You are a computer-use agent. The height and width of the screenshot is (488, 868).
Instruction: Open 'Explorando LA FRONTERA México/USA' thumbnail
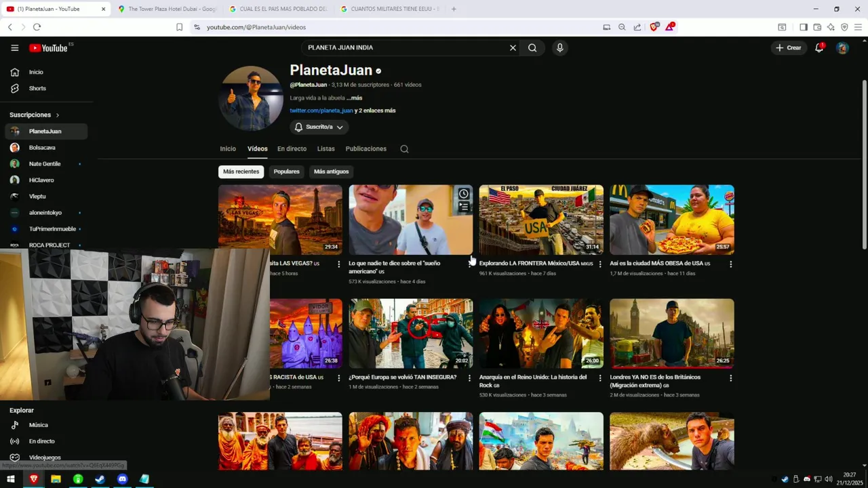(x=541, y=220)
